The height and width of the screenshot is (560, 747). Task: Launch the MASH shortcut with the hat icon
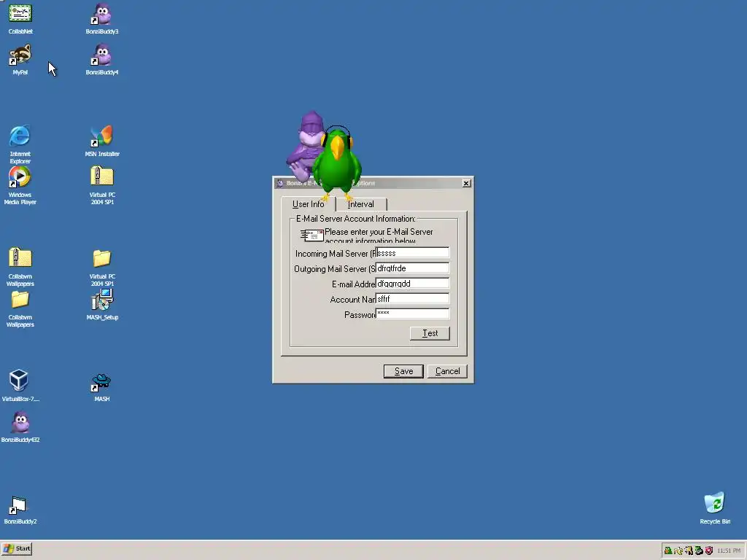(x=102, y=386)
